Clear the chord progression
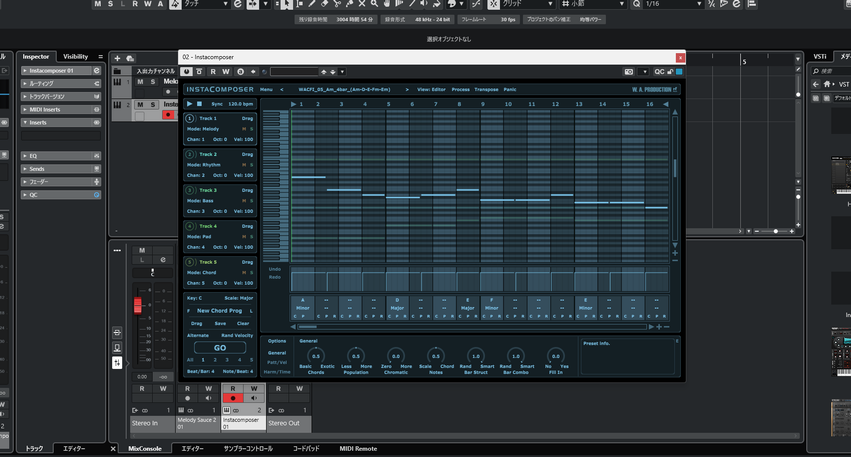851x457 pixels. (243, 323)
